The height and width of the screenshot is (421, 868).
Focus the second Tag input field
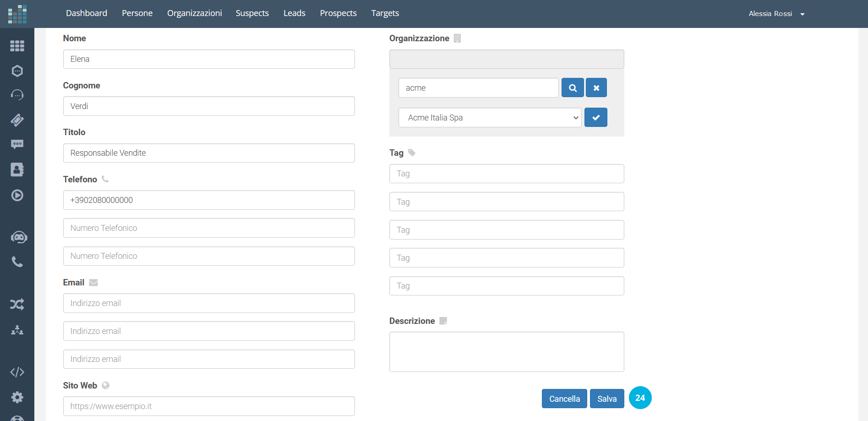click(507, 202)
